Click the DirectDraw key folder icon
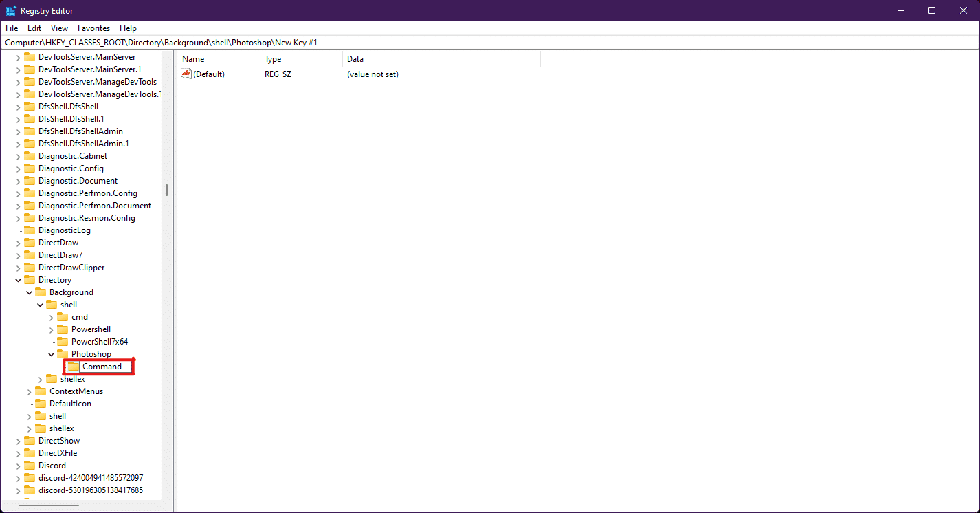980x513 pixels. [29, 242]
